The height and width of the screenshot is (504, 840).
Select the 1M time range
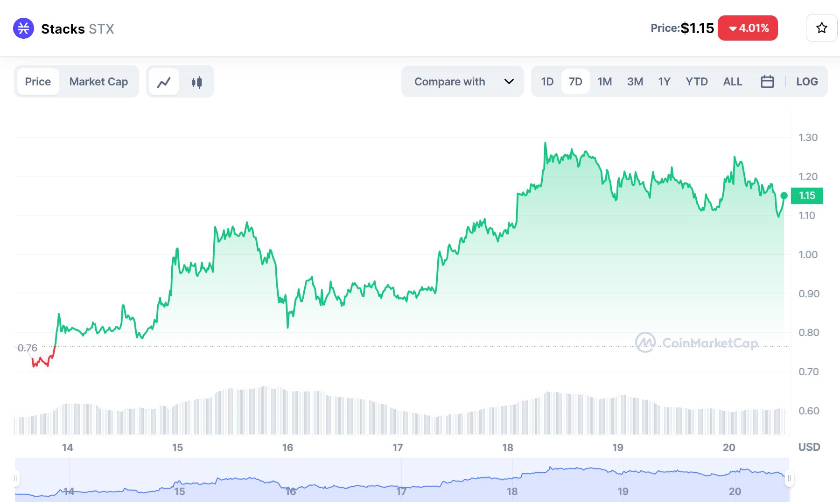click(x=605, y=82)
